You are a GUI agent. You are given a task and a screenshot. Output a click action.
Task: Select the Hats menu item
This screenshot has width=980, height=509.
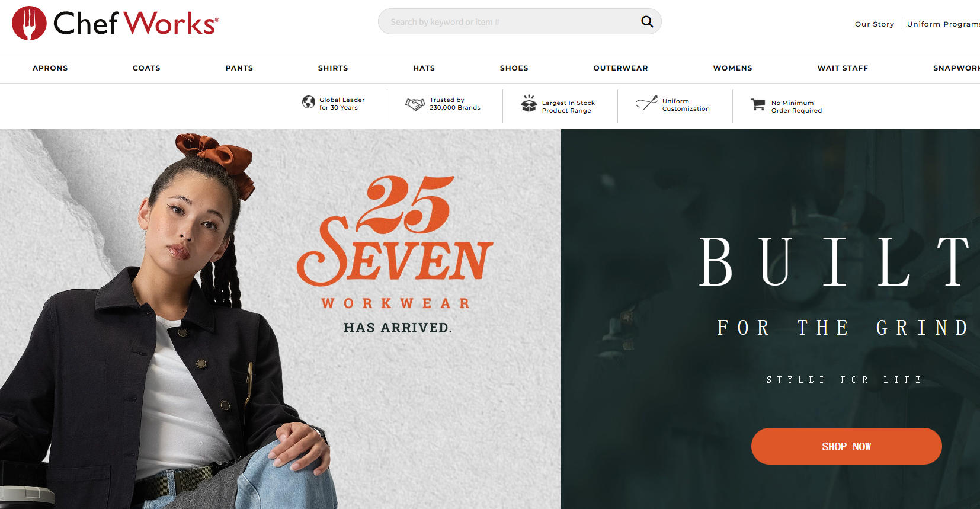(x=424, y=68)
